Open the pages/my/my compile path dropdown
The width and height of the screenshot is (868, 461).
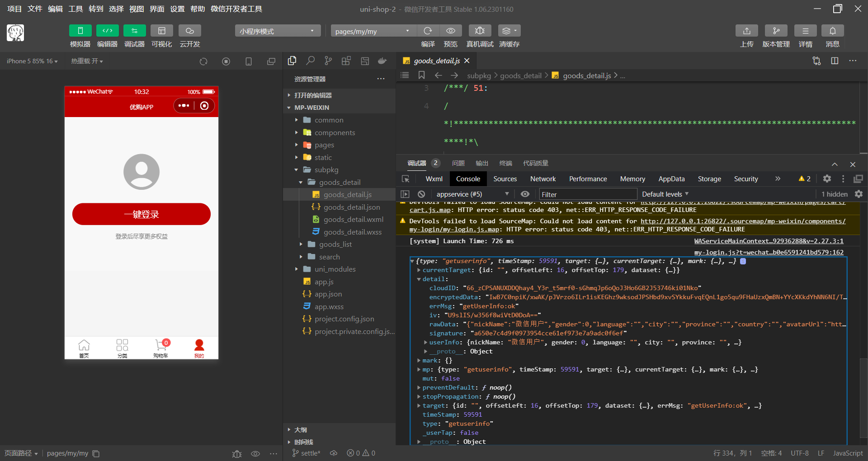coord(373,31)
